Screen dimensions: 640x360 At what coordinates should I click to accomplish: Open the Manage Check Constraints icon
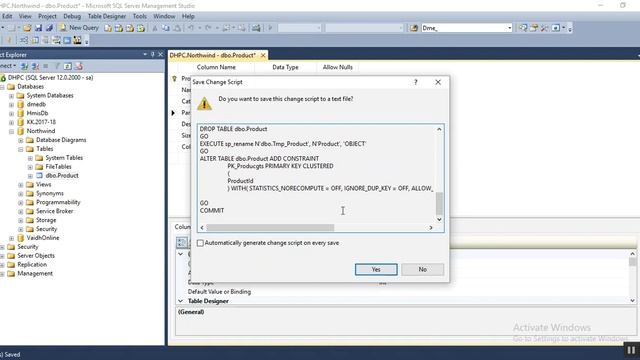pyautogui.click(x=67, y=40)
